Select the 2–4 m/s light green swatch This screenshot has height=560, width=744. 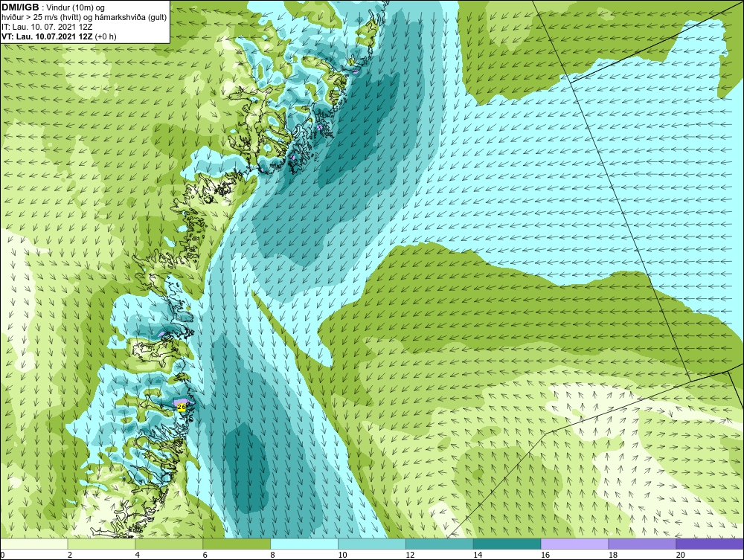click(x=101, y=544)
